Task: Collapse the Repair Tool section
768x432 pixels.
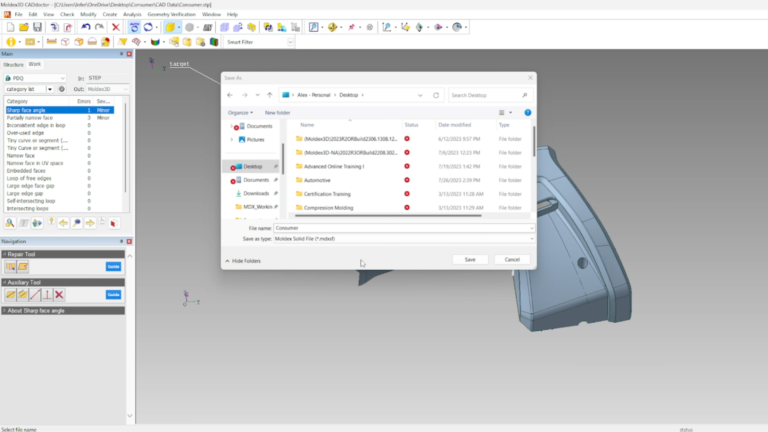Action: 5,254
